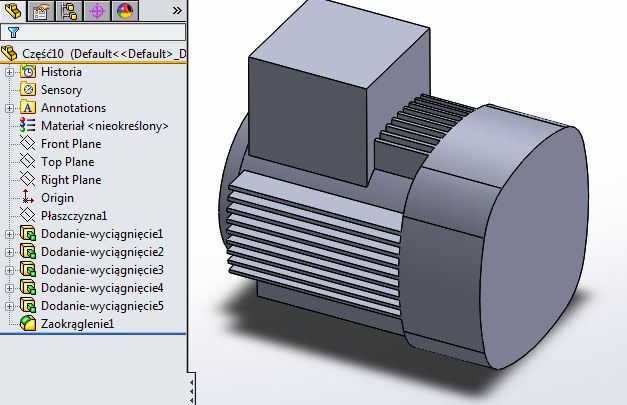This screenshot has height=405, width=627.
Task: Click the Płaszczyzna1 plane icon
Action: 28,215
